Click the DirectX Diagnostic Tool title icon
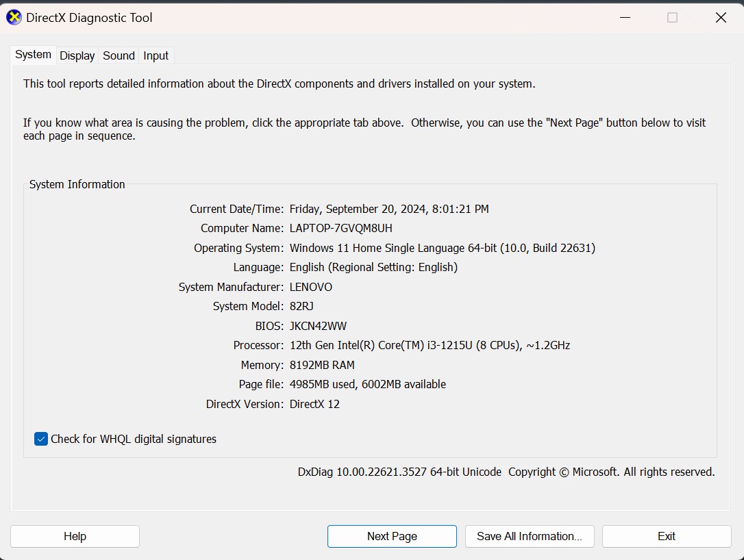 tap(14, 18)
